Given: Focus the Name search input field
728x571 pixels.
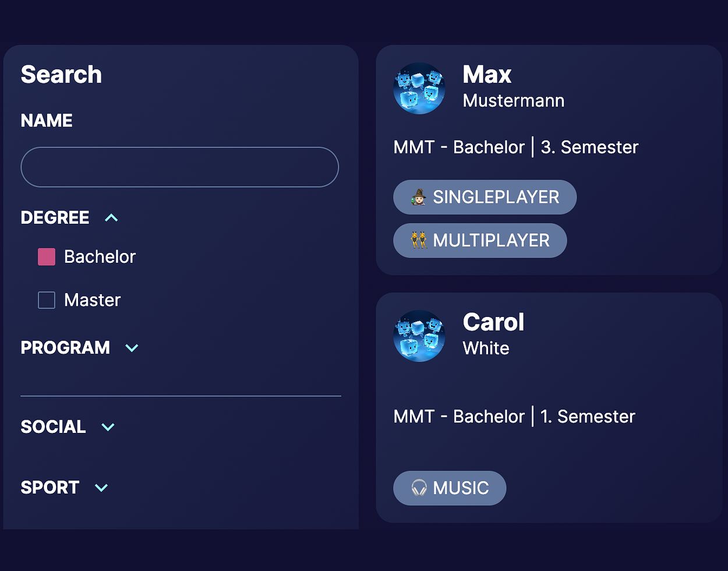Looking at the screenshot, I should pyautogui.click(x=179, y=167).
